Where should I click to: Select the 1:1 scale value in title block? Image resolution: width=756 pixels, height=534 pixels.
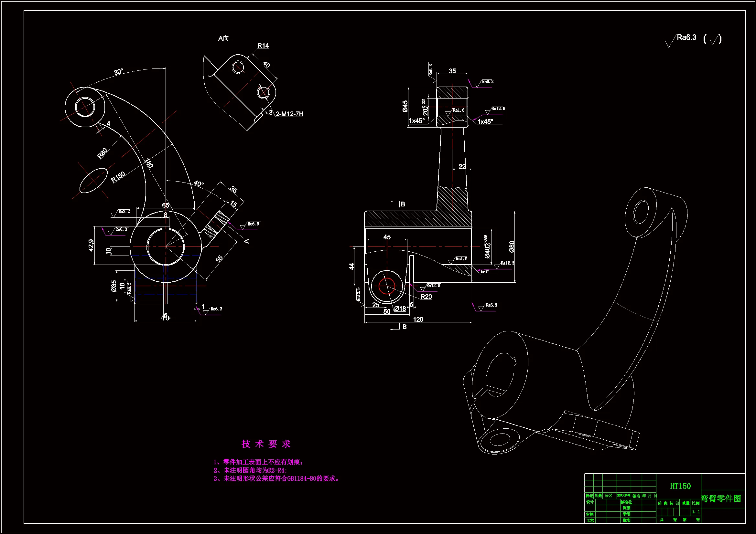[696, 512]
